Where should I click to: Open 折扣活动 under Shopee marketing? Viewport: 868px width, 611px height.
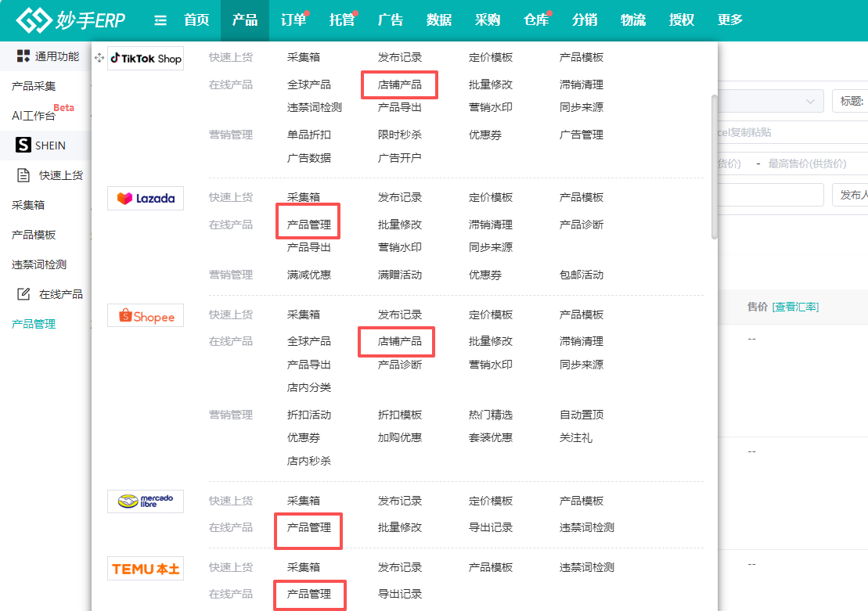coord(309,415)
